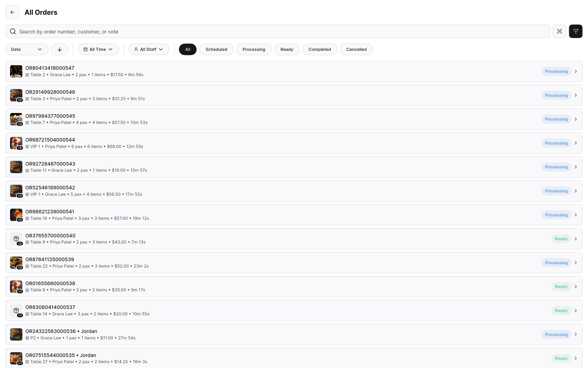Click package icon of order OR83060414000537
The image size is (588, 368).
pos(16,310)
